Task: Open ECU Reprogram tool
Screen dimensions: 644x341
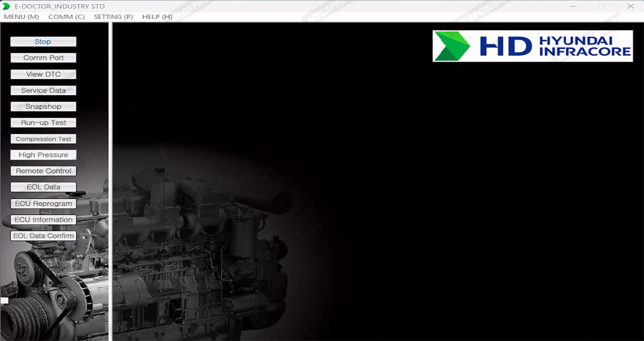Action: pos(43,204)
